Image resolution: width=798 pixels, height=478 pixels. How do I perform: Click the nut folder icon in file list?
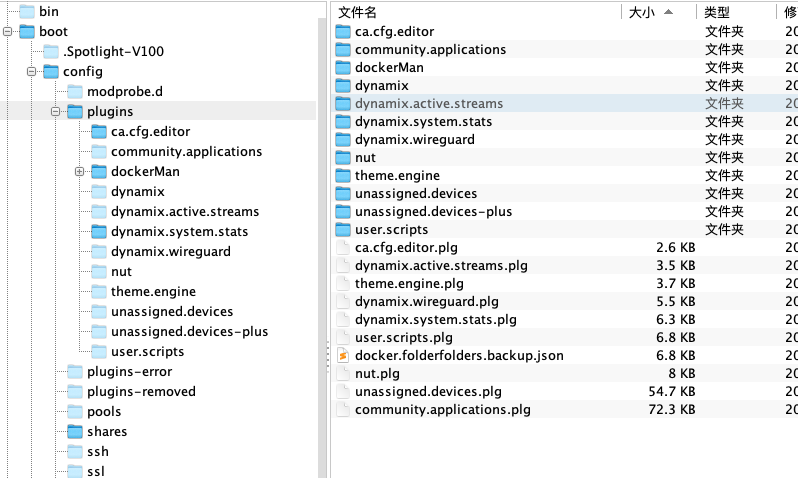click(343, 157)
